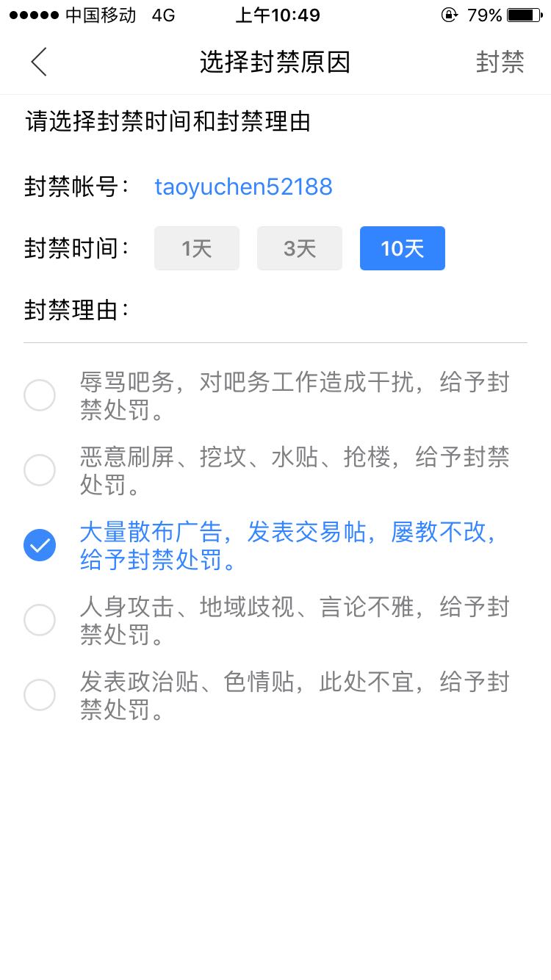
Task: Deselect the checked 大量散布广告 reason
Action: [x=40, y=545]
